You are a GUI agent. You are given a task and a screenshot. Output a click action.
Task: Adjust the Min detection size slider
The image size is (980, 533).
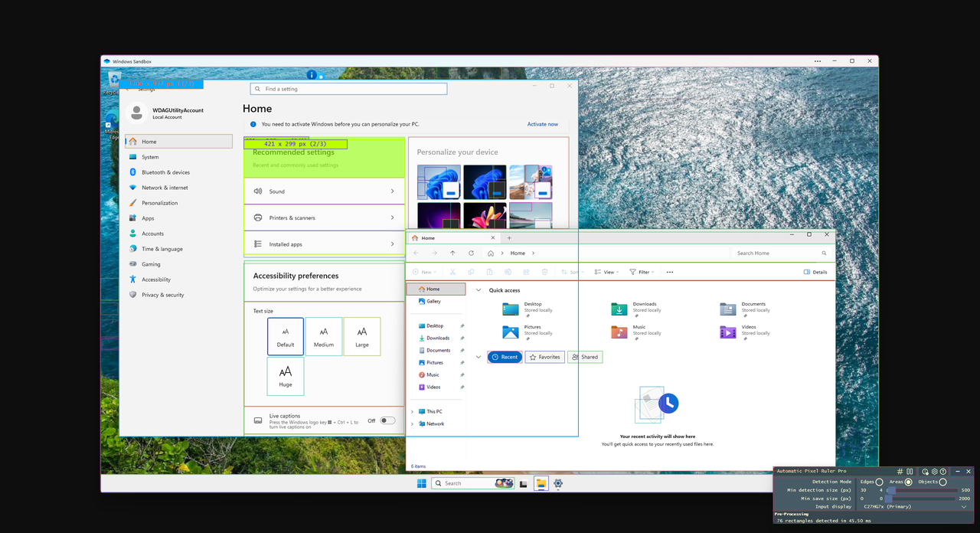[x=923, y=490]
